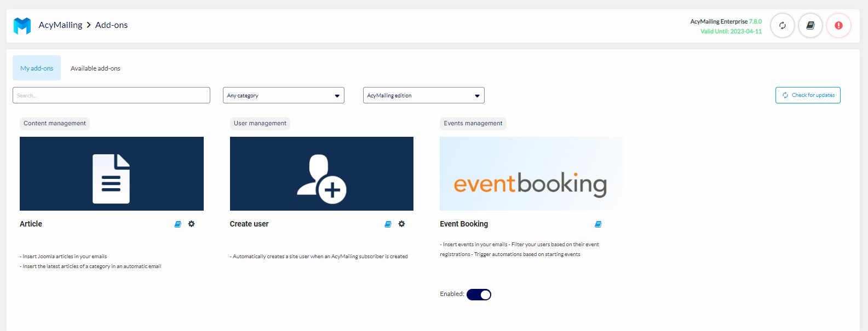
Task: Focus the add-ons search field
Action: (x=111, y=95)
